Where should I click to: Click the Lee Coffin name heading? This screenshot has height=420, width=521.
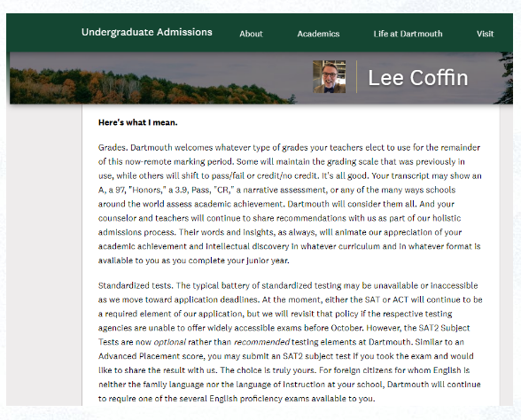418,78
